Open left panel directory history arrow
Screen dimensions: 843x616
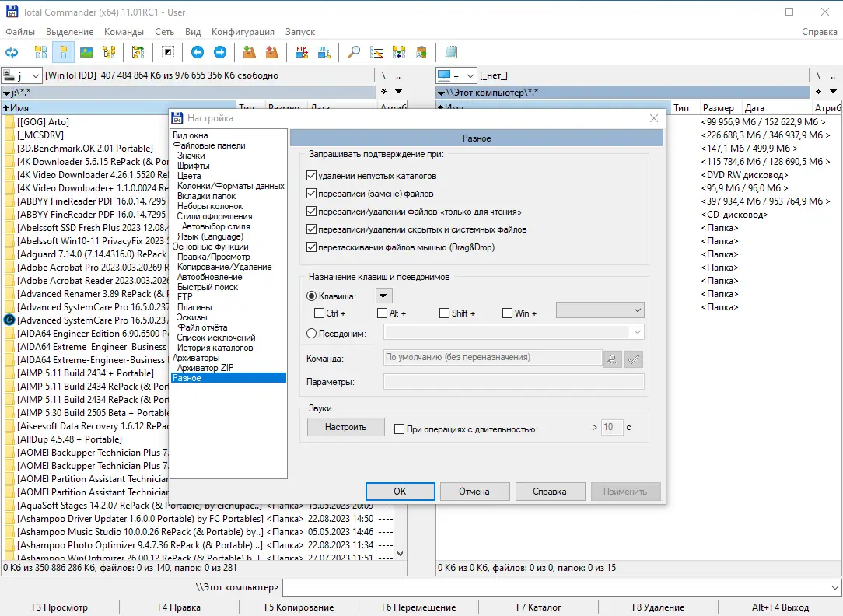[x=398, y=92]
